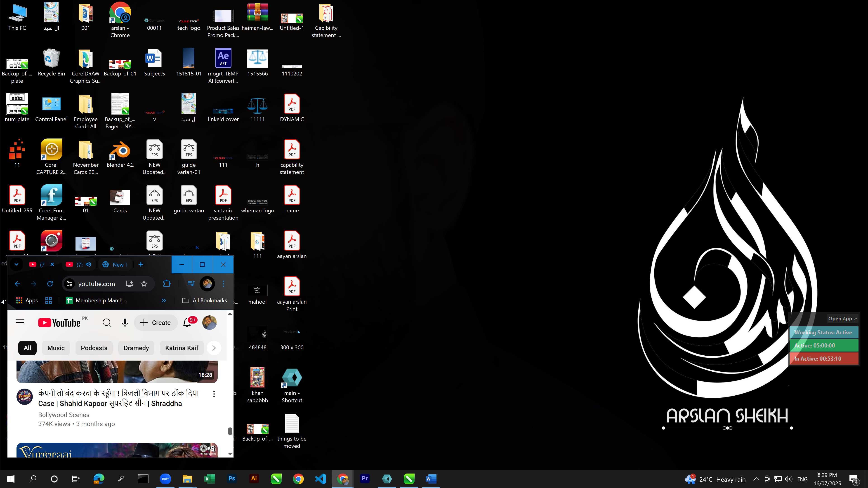Open Windows notification center
868x488 pixels.
854,479
